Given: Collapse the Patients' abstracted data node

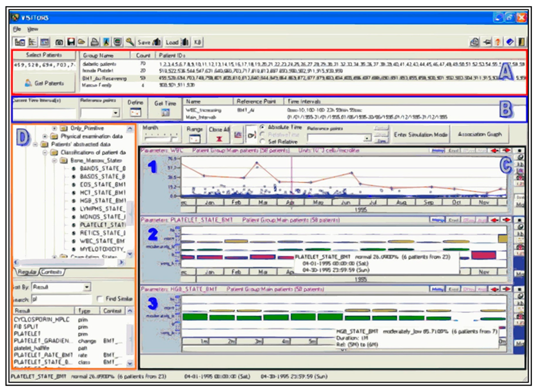Looking at the screenshot, I should click(35, 144).
